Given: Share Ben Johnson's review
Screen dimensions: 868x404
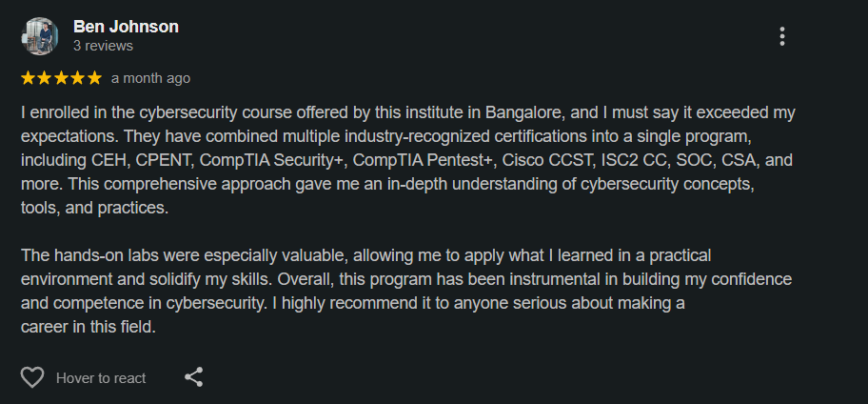Looking at the screenshot, I should pyautogui.click(x=193, y=377).
